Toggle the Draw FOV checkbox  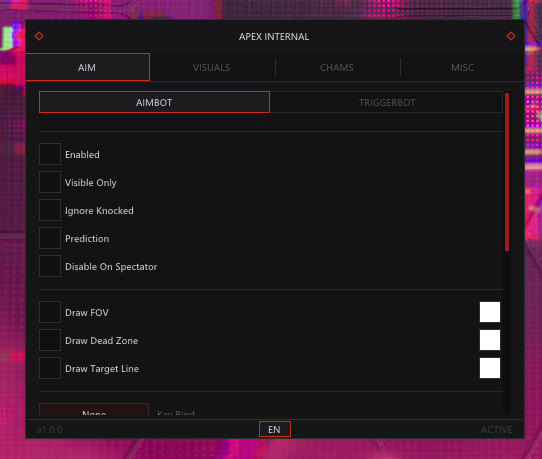(x=50, y=312)
